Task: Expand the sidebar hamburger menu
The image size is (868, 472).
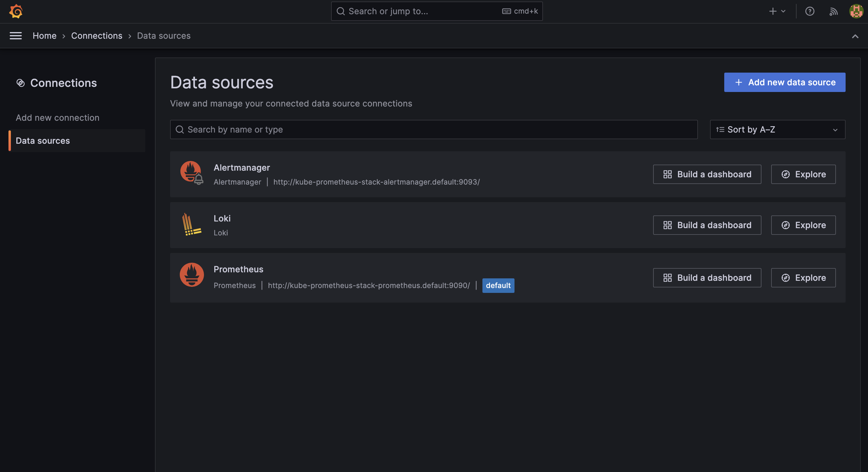Action: (x=16, y=35)
